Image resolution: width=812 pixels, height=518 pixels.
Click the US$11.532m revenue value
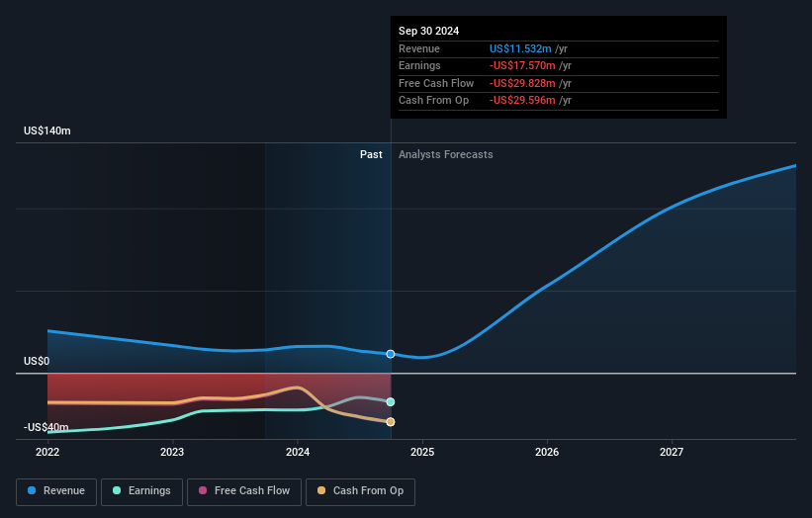click(x=520, y=48)
